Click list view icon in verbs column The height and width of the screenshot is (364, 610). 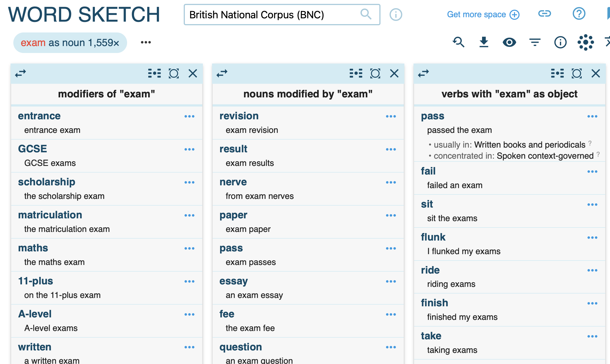pos(557,74)
